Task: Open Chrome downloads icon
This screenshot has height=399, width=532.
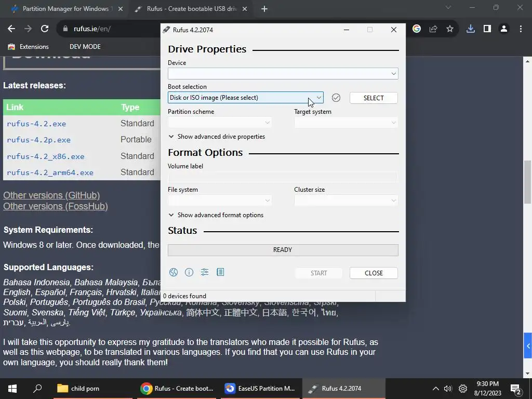Action: (x=471, y=29)
